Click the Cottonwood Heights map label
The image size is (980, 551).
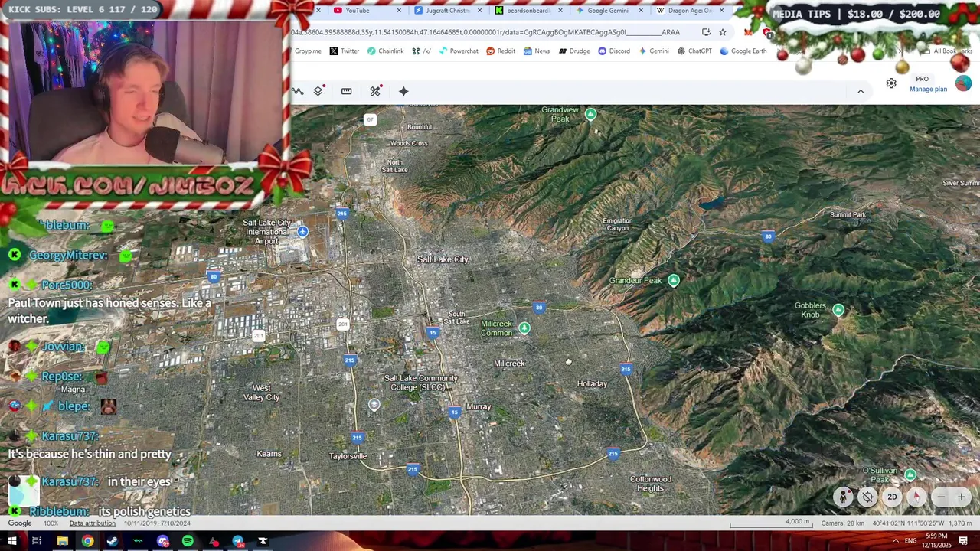650,484
